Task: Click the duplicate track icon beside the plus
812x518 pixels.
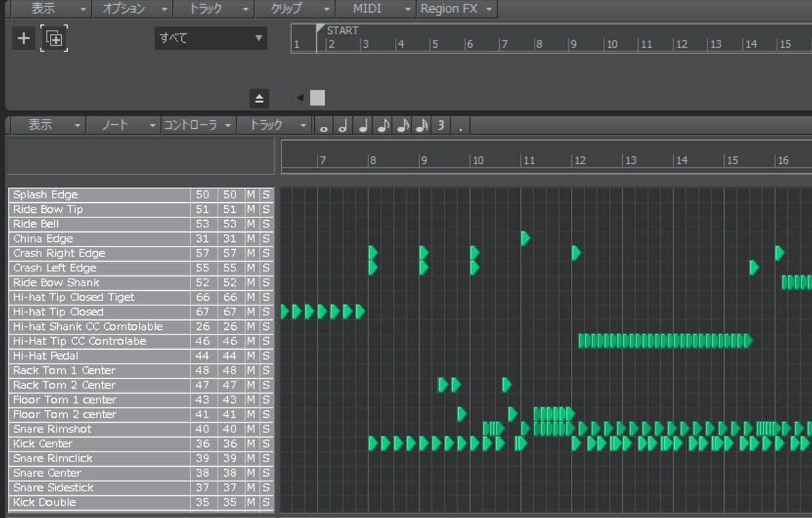Action: point(54,39)
